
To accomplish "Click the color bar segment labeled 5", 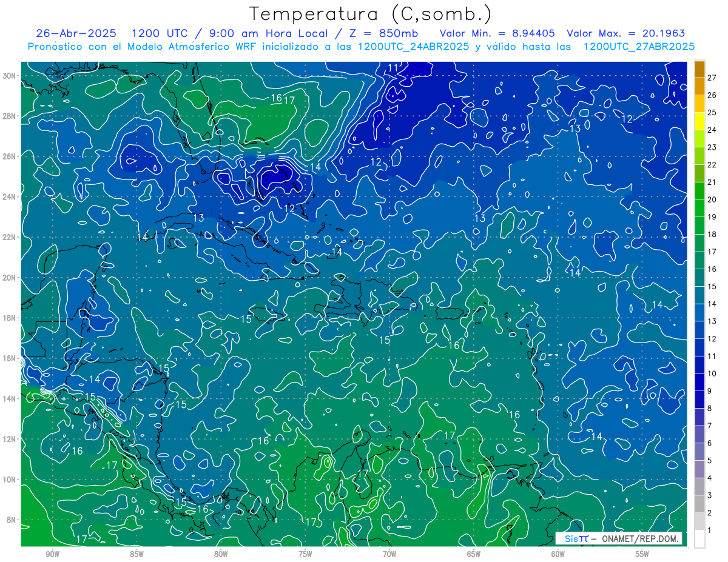I will coord(699,452).
